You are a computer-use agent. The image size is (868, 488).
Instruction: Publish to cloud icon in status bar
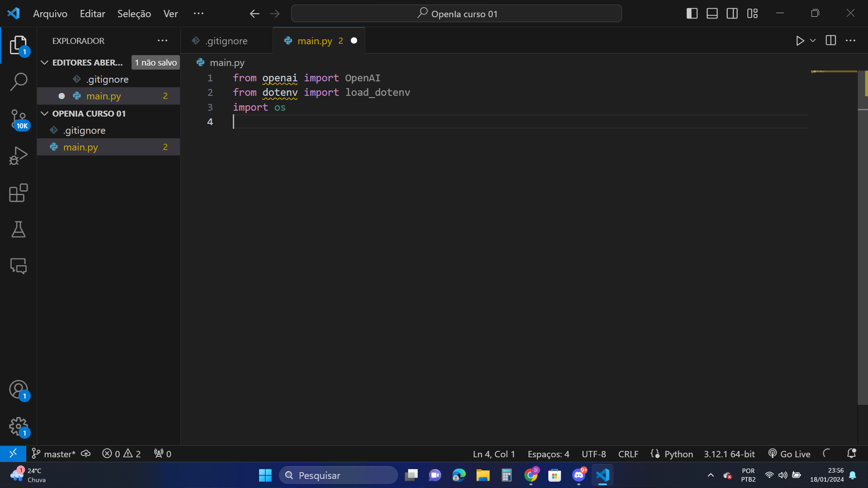85,454
